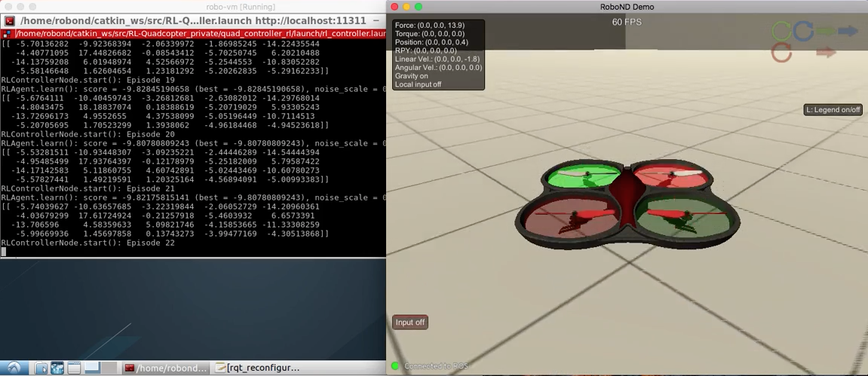Click the green straight arrow legend icon
This screenshot has width=868, height=376.
[x=826, y=31]
